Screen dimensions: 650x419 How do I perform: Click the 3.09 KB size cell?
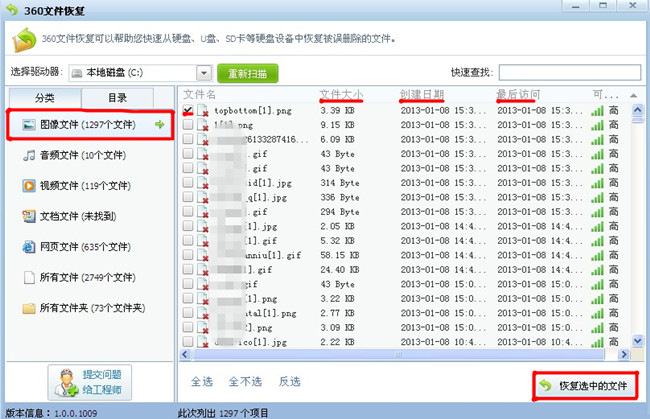point(337,328)
